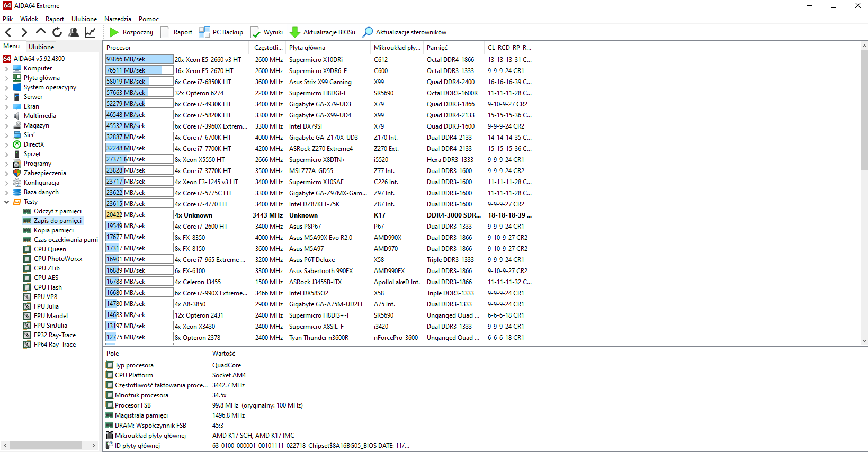868x452 pixels.
Task: Click the Wyniki toolbar button
Action: 267,32
